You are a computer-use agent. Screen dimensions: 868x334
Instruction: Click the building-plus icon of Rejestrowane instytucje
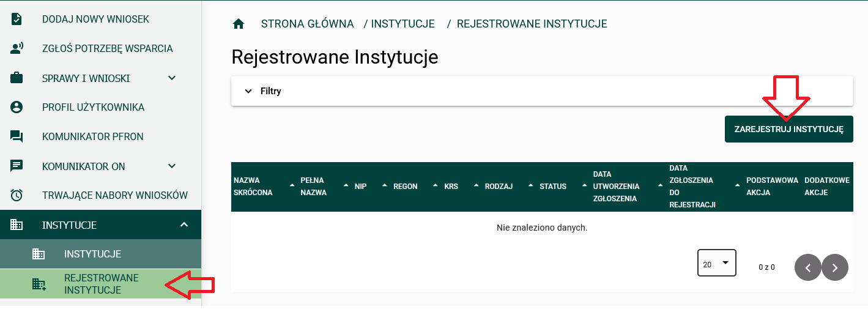(x=39, y=284)
